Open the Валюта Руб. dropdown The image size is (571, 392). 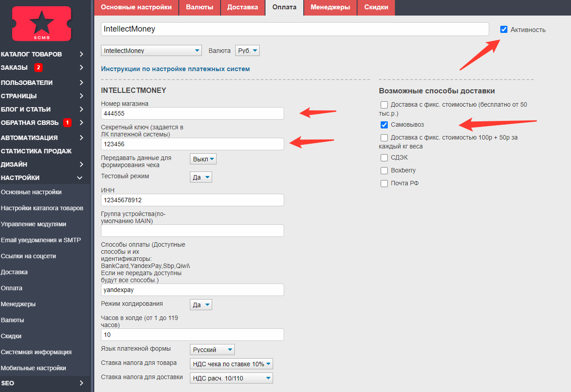[x=247, y=51]
